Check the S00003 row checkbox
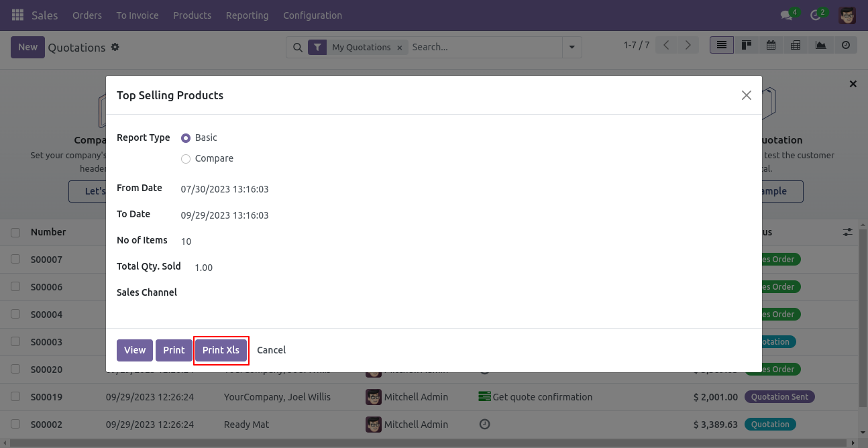This screenshot has width=868, height=448. click(x=15, y=342)
